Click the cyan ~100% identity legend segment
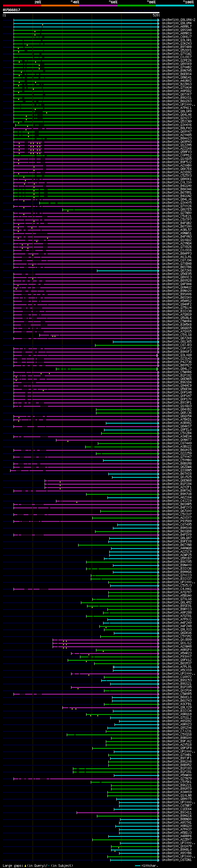 175,6
